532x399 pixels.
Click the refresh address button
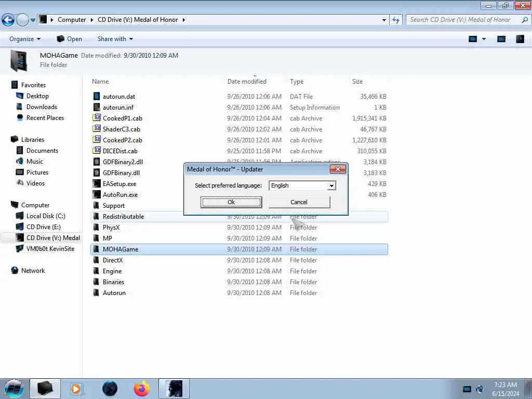click(395, 20)
